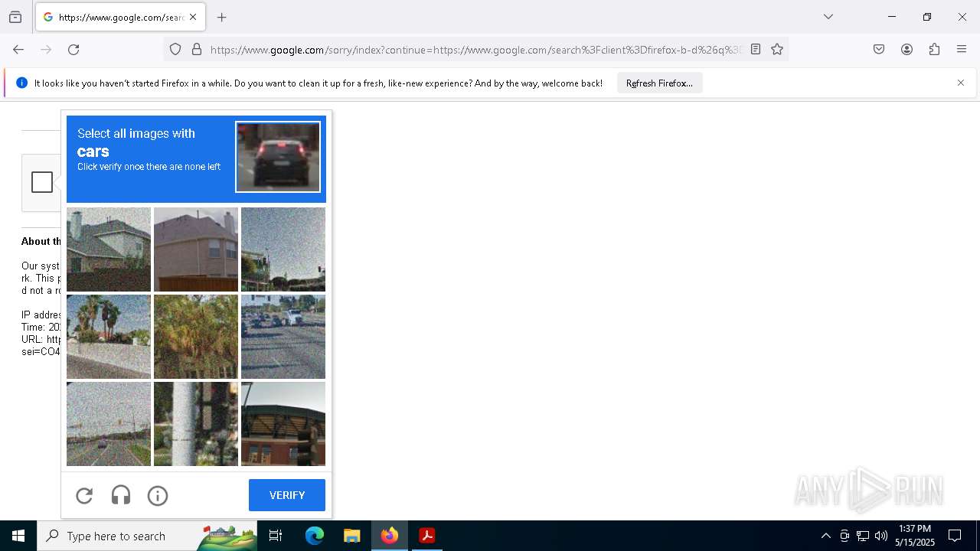View site security padlock information
The width and height of the screenshot is (980, 551).
click(197, 50)
